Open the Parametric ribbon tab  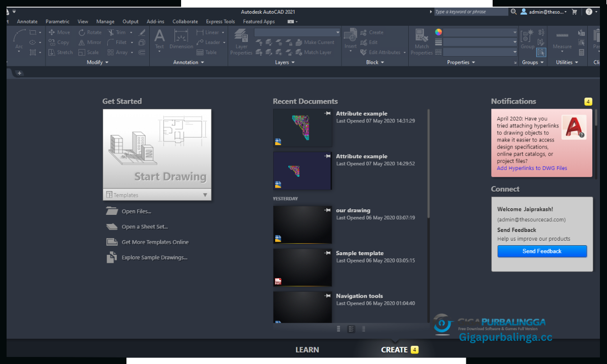click(58, 22)
